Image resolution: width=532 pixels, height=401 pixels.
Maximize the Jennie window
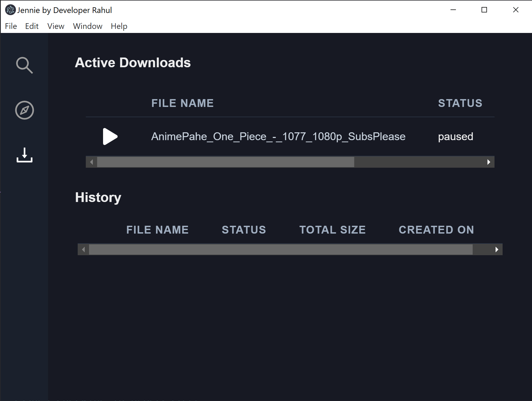(484, 10)
